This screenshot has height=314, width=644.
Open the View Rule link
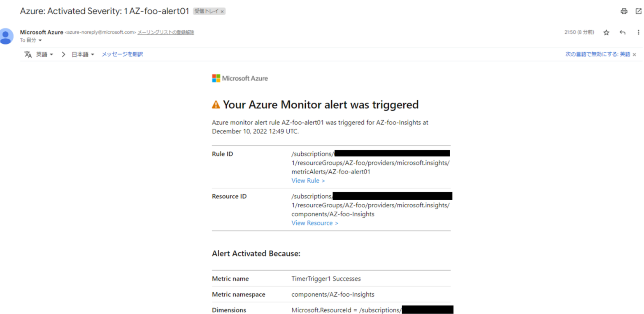click(308, 180)
